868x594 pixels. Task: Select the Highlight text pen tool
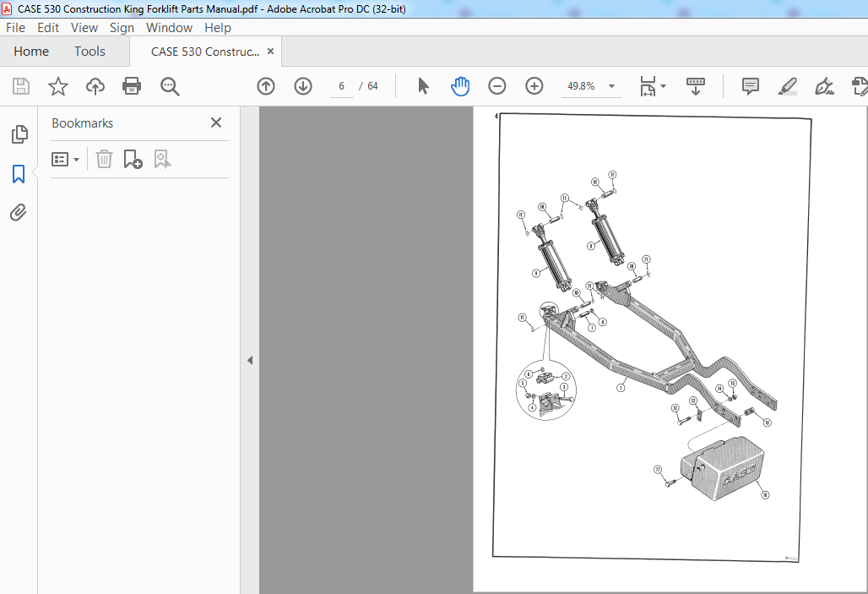click(x=787, y=86)
